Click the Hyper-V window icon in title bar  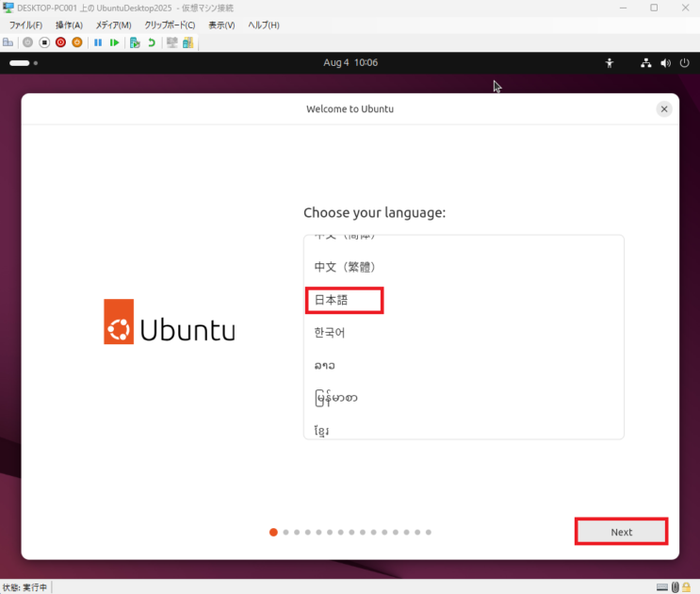(x=8, y=8)
